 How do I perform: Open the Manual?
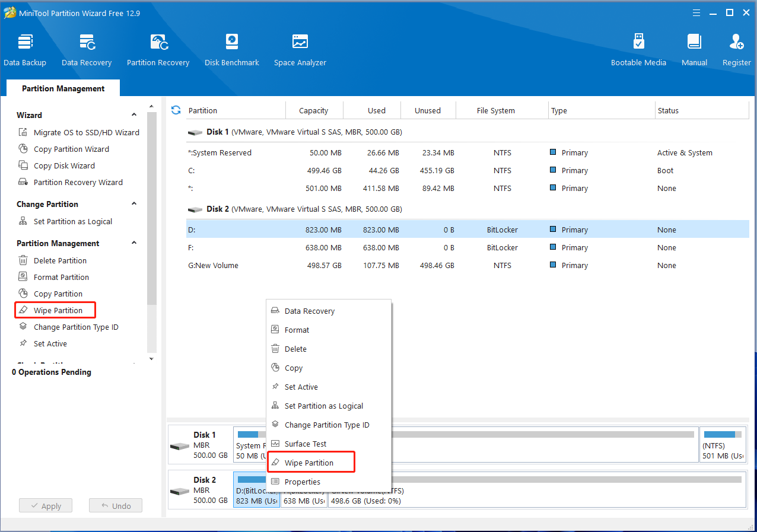[694, 50]
